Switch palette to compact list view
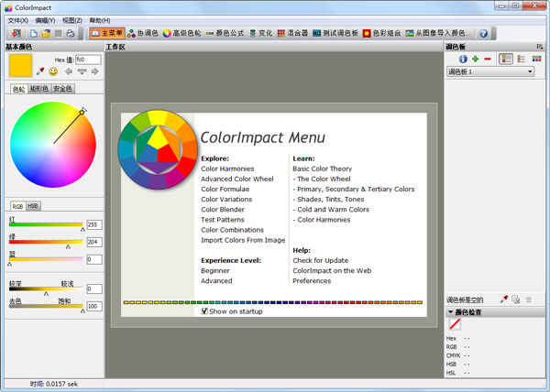 tap(522, 60)
